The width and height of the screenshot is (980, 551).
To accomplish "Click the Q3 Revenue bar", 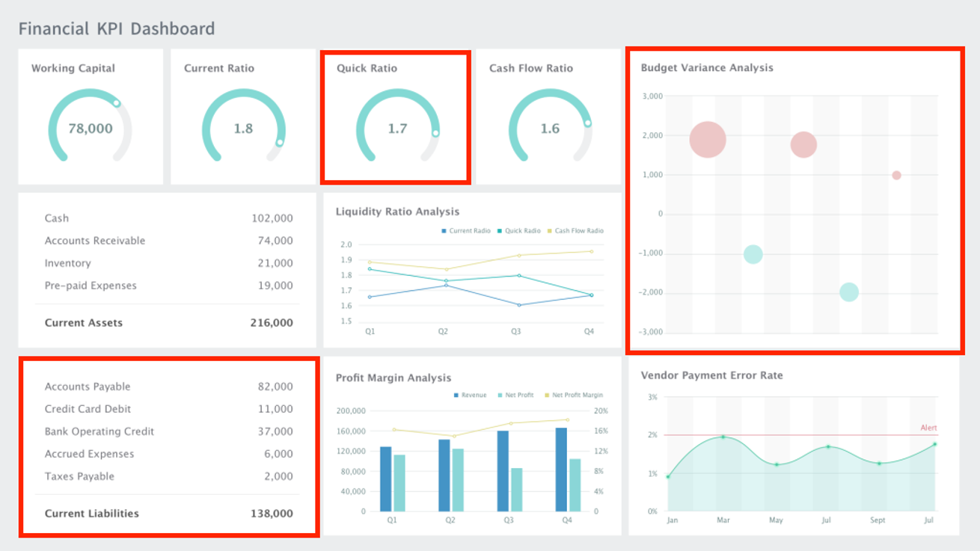I will point(503,471).
